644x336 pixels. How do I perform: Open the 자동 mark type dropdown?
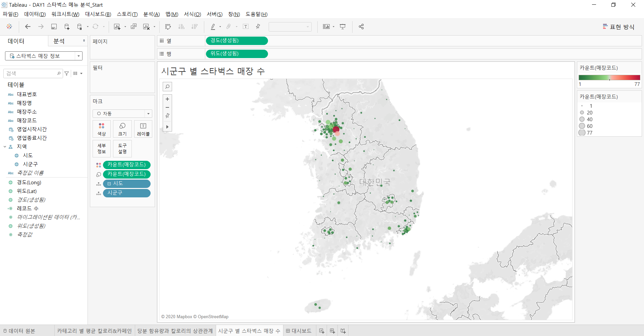pyautogui.click(x=148, y=114)
